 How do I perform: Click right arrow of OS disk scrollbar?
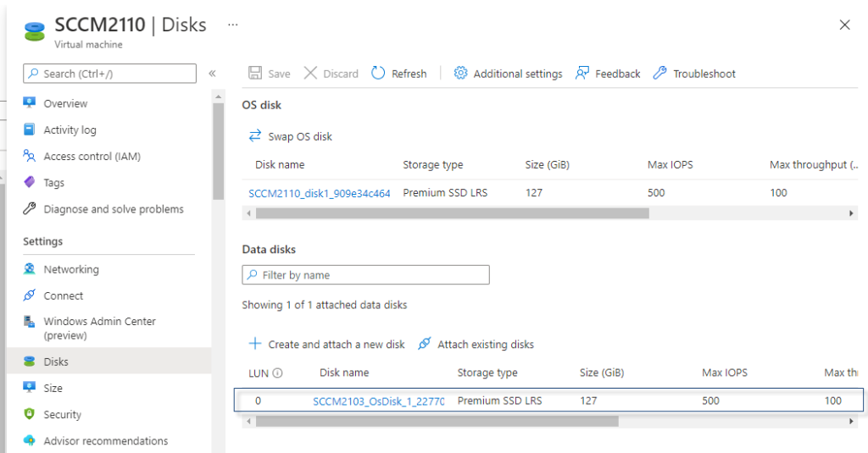click(x=851, y=213)
